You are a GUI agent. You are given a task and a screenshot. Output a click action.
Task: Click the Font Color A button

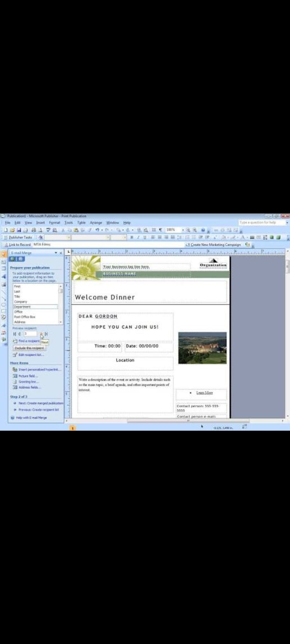tap(243, 237)
